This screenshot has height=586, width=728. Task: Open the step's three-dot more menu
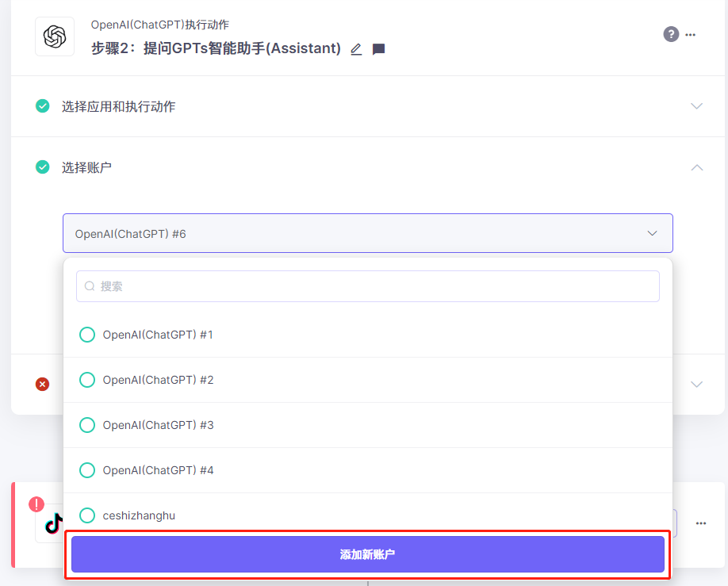tap(691, 35)
